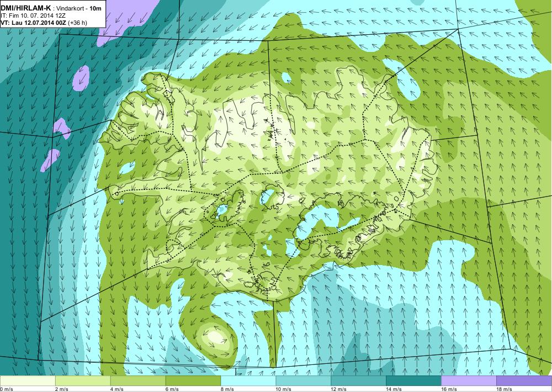Choose the olive green 6–8 m/s legend swatch

tap(193, 381)
